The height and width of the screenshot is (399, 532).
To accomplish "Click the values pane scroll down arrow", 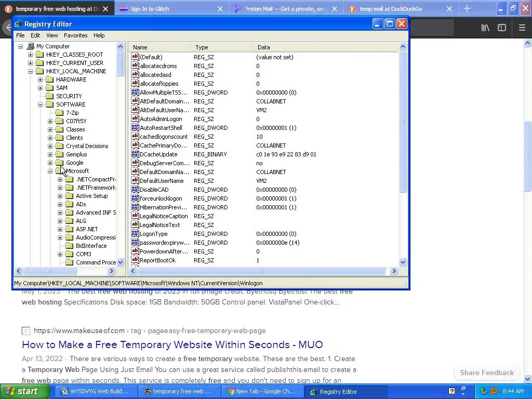I will point(403,262).
